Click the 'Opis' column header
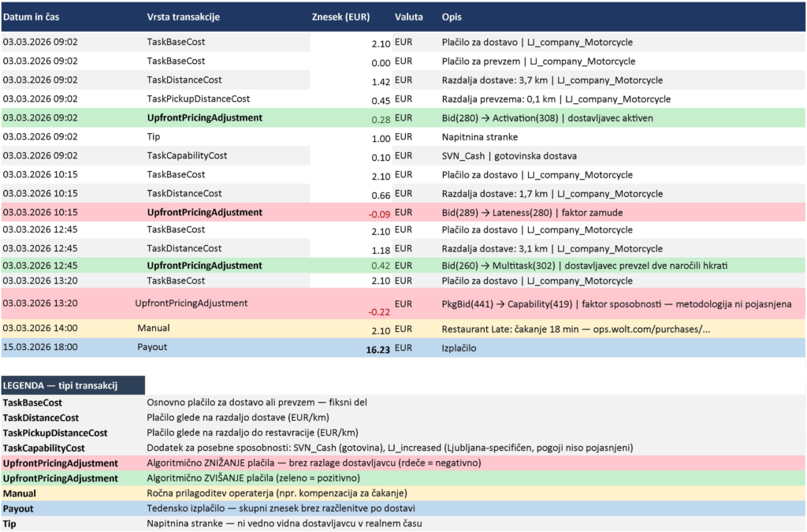Viewport: 807px width, 532px height. point(452,17)
